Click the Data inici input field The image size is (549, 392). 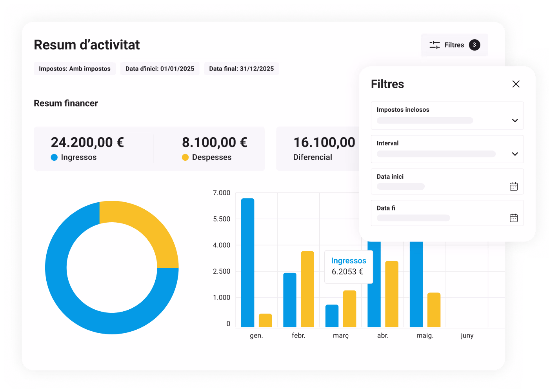click(x=447, y=181)
